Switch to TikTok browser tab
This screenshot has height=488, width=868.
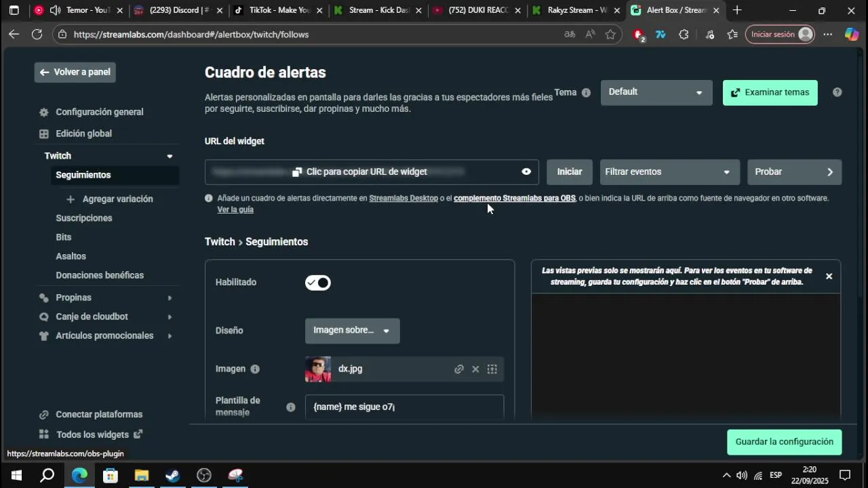279,10
